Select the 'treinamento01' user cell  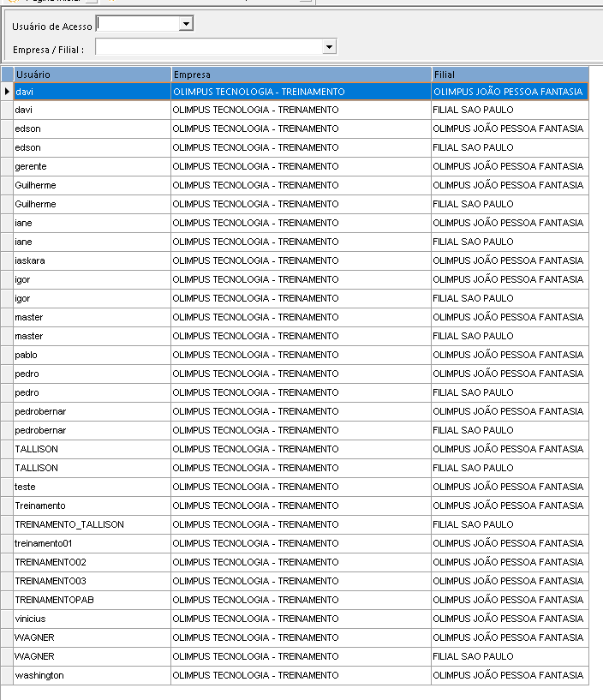(93, 543)
